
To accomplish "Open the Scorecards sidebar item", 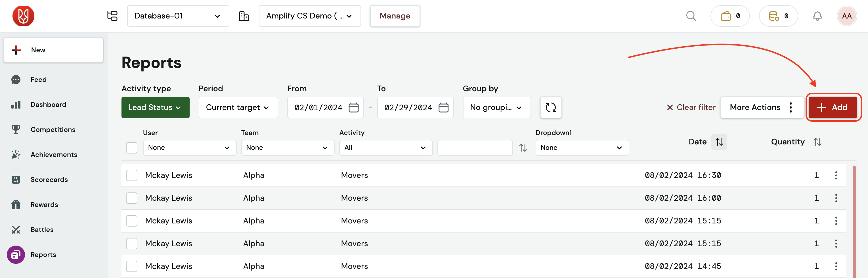I will click(49, 179).
